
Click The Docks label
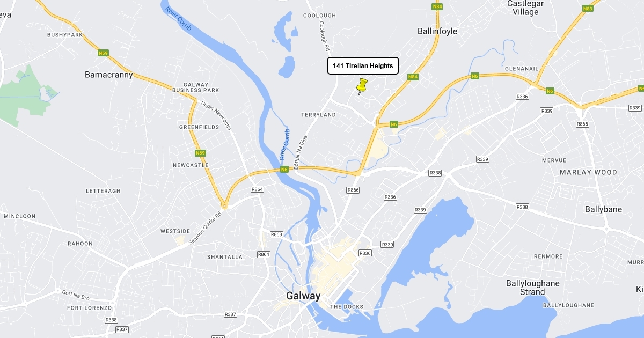tap(347, 307)
